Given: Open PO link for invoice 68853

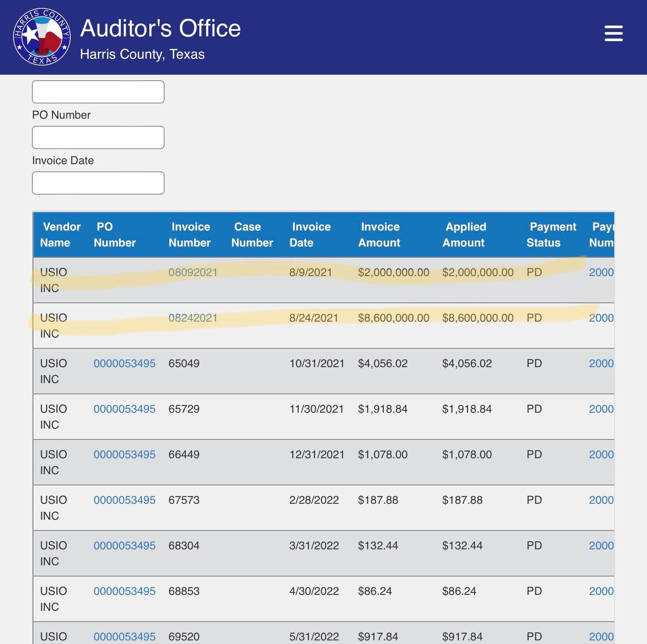Looking at the screenshot, I should 125,591.
